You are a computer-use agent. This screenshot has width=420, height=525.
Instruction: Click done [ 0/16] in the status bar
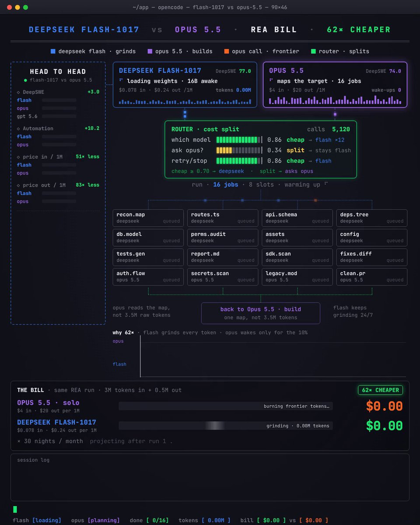coord(149,520)
